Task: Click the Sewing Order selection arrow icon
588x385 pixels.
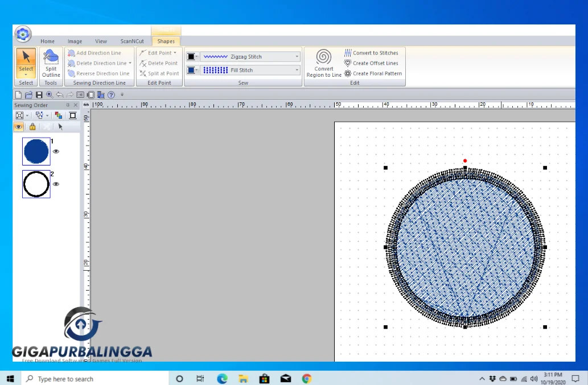Action: click(x=60, y=127)
